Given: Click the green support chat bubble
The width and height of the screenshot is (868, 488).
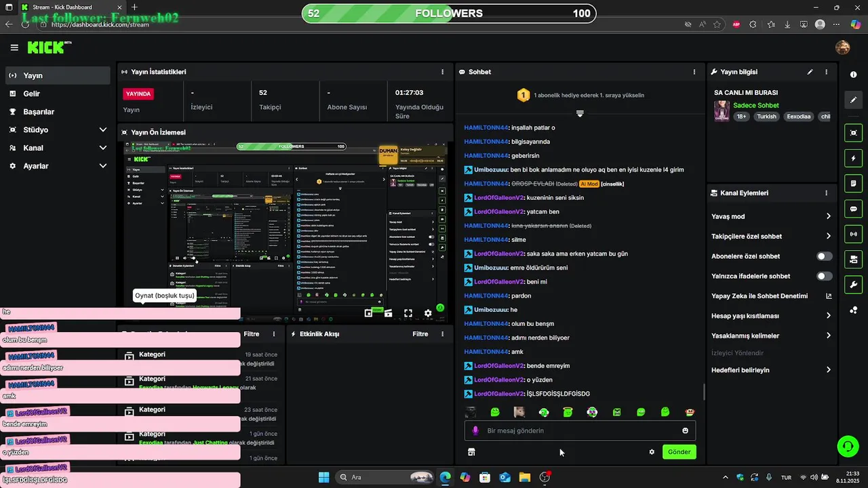Looking at the screenshot, I should 847,446.
